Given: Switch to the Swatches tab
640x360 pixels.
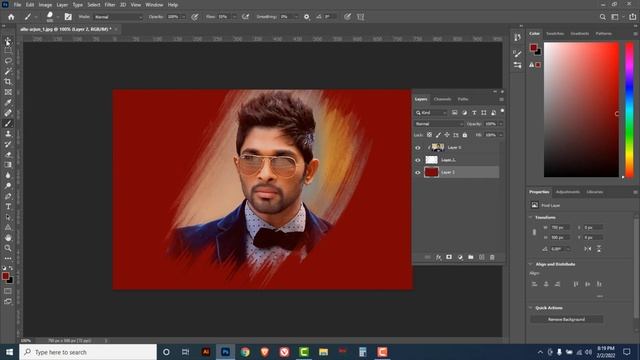Looking at the screenshot, I should click(555, 33).
